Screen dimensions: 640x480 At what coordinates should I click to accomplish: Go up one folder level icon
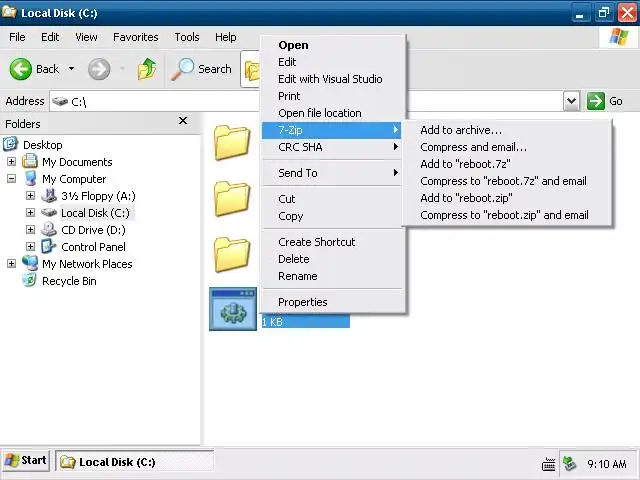click(x=147, y=69)
